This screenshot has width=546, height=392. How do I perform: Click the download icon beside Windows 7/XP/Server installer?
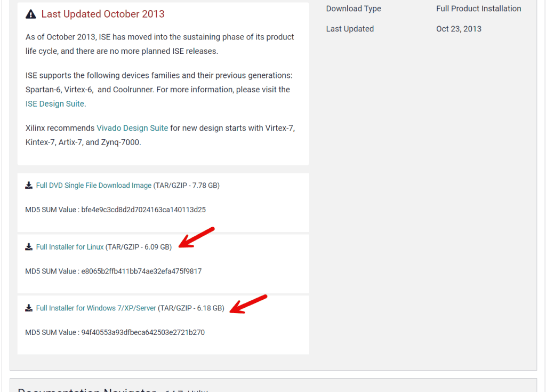(28, 308)
